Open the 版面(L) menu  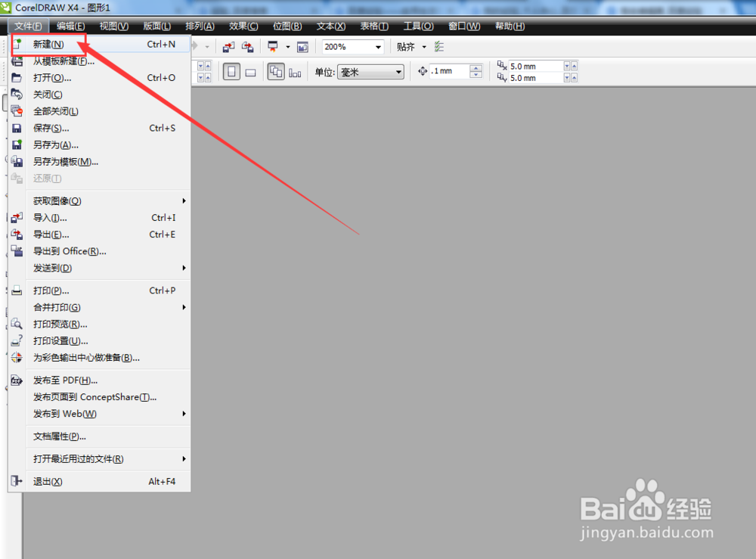157,26
